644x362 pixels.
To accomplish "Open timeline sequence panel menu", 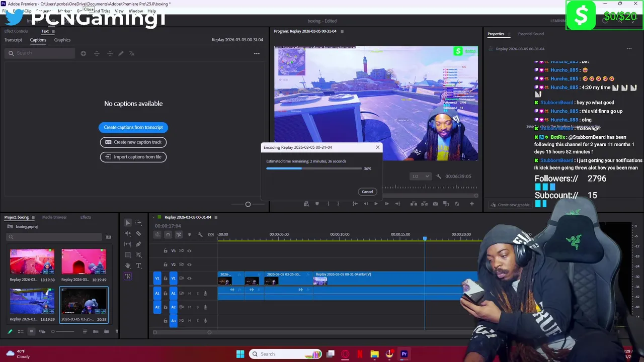I will 216,217.
